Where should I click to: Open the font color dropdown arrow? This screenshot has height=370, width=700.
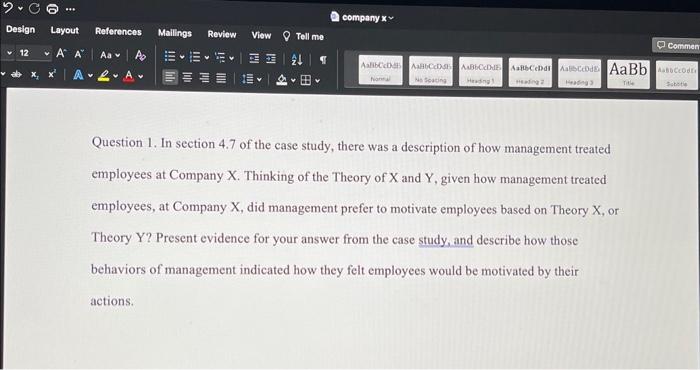click(x=141, y=77)
